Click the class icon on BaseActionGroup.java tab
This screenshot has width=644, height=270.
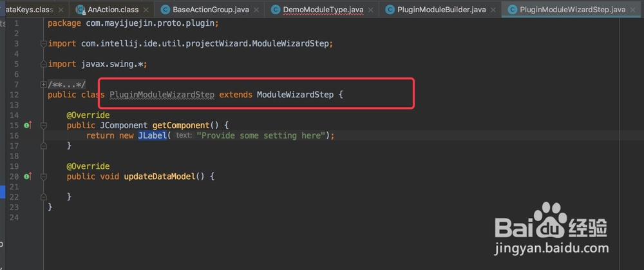165,10
